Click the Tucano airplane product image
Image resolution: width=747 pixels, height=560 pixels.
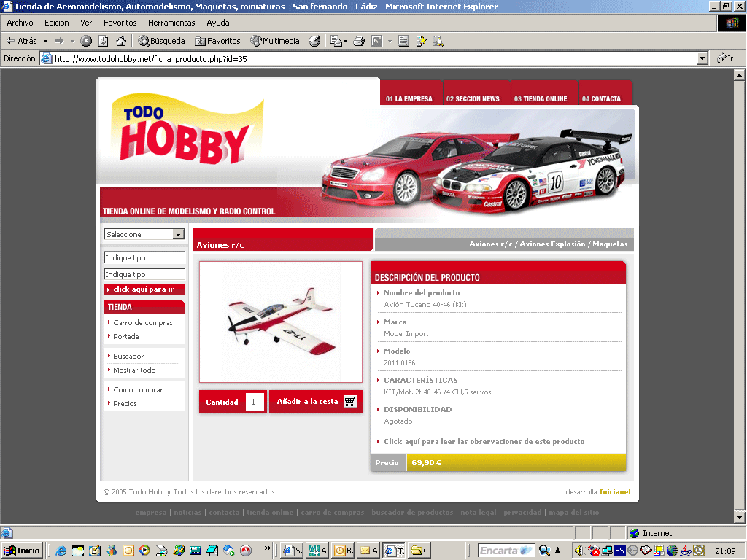tap(280, 322)
